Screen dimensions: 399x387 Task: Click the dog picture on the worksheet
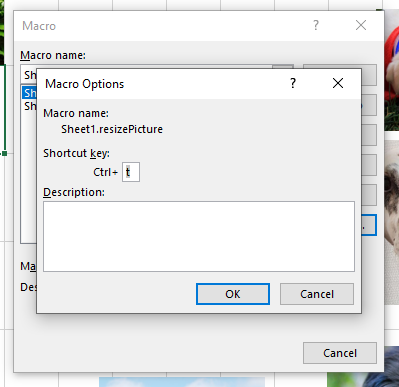[x=392, y=222]
